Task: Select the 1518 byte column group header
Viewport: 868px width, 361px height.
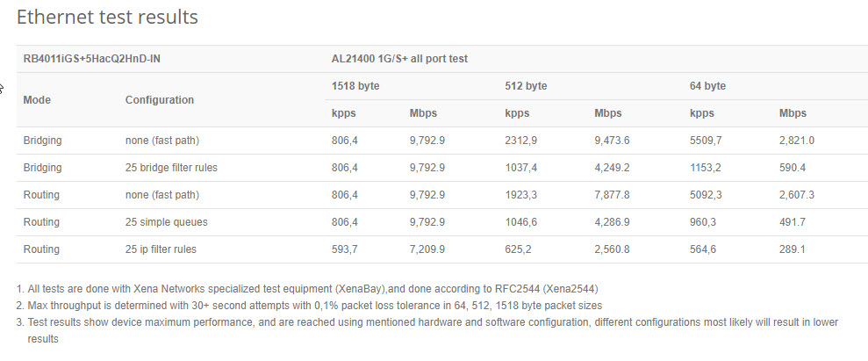Action: click(355, 86)
